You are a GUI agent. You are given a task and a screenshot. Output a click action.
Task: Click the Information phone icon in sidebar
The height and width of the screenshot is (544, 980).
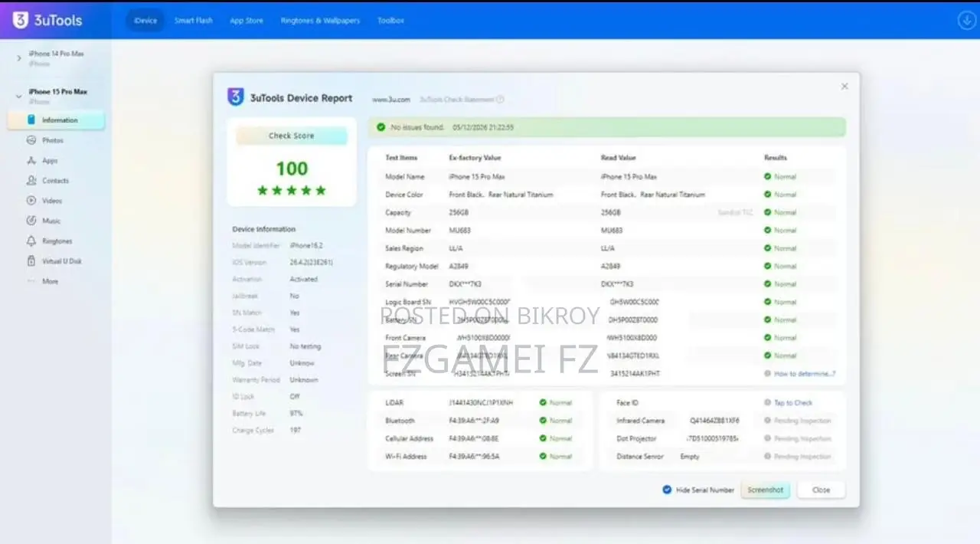(x=31, y=120)
